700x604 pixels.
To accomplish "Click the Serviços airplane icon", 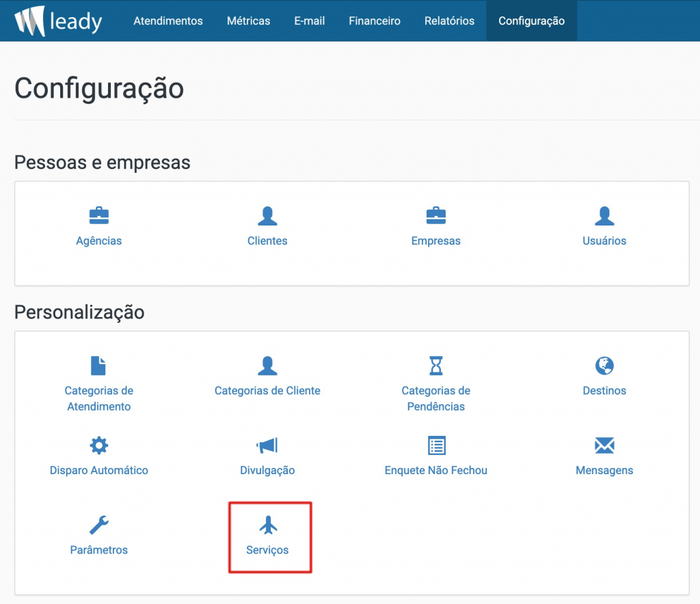I will click(x=268, y=525).
